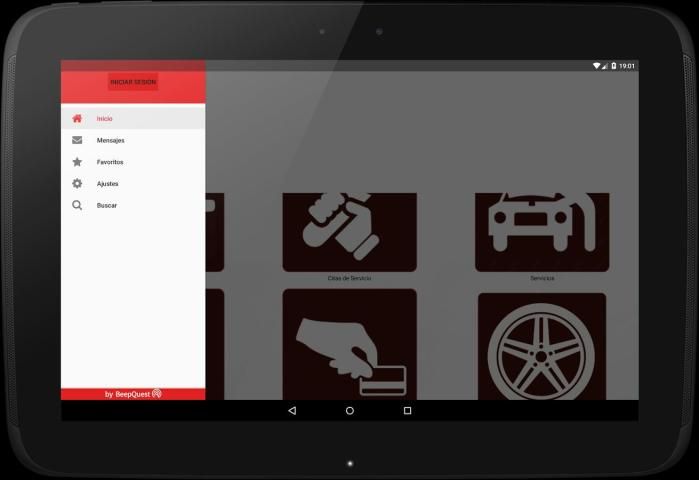Click the star icon beside Favoritos
699x480 pixels.
[x=77, y=161]
